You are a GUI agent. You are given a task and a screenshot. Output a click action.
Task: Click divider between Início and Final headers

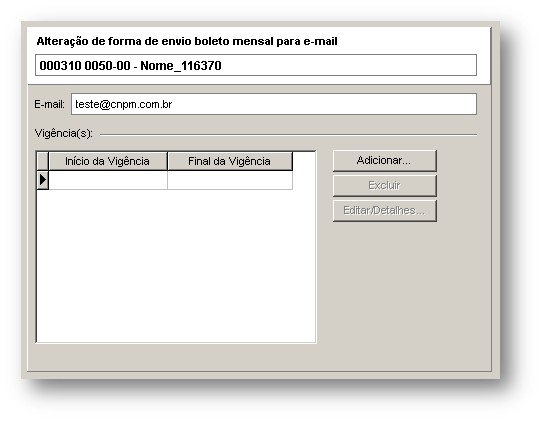point(167,161)
